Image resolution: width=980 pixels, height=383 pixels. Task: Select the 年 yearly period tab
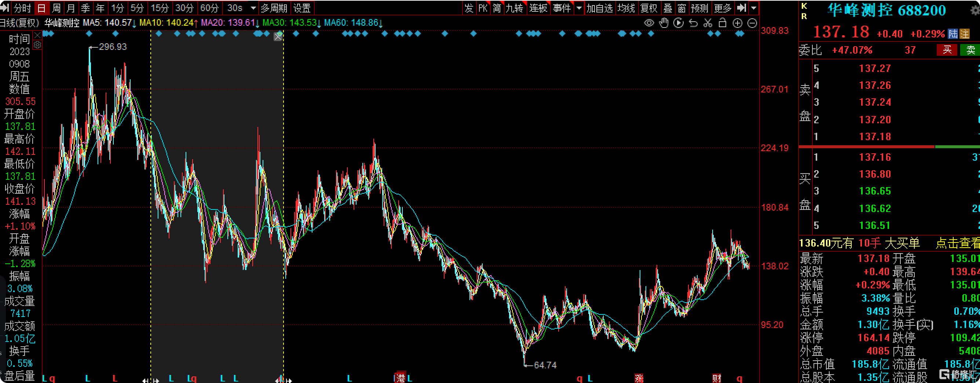[100, 8]
